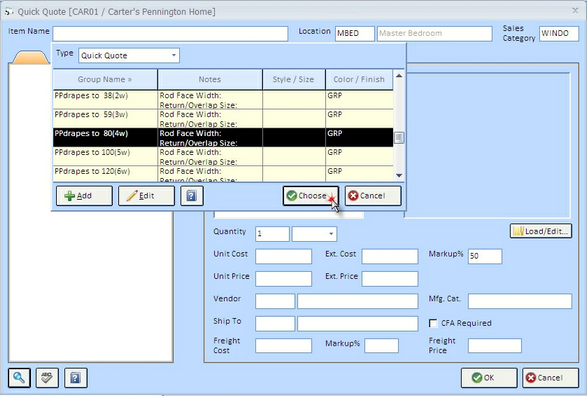This screenshot has width=587, height=396.
Task: Click the Ext. Cost field
Action: (x=390, y=256)
